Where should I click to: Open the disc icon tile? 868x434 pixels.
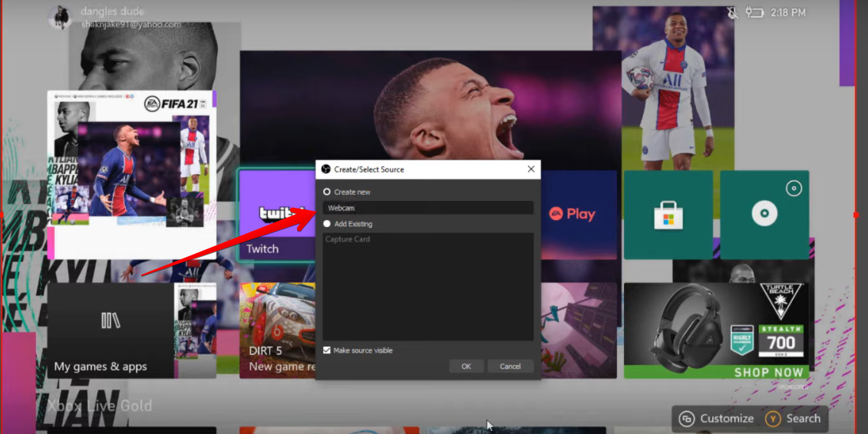(x=764, y=215)
